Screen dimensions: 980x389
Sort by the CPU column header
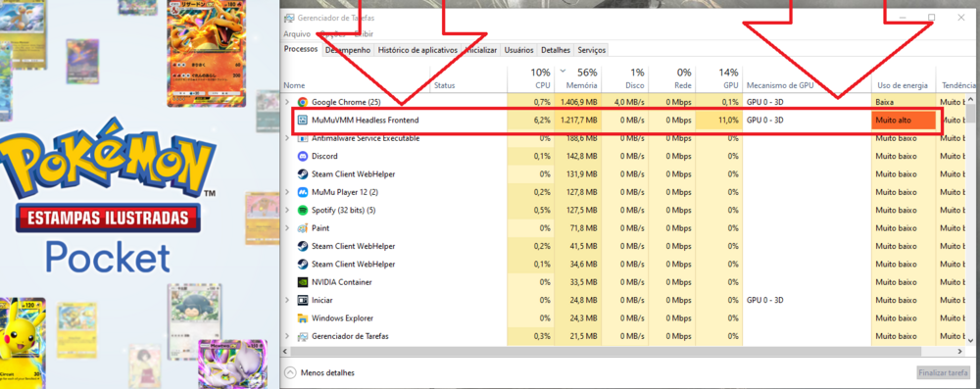(530, 78)
